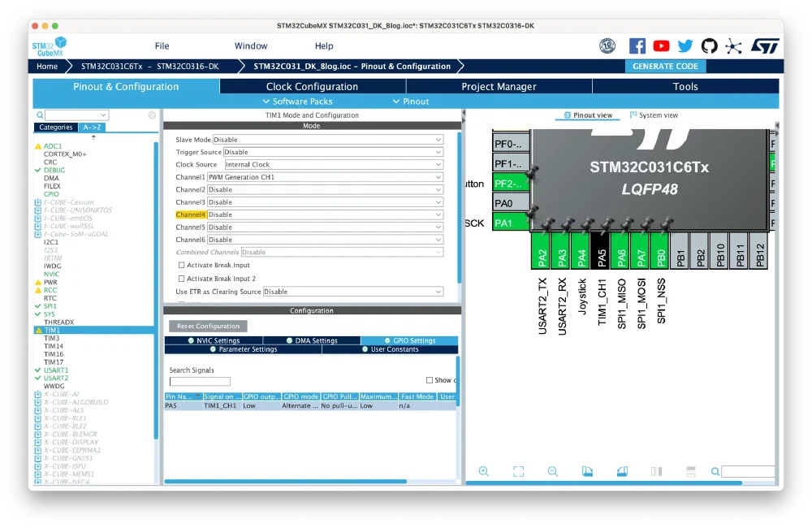Viewport: 812px width, 528px height.
Task: Switch to the Clock Configuration tab
Action: [312, 87]
